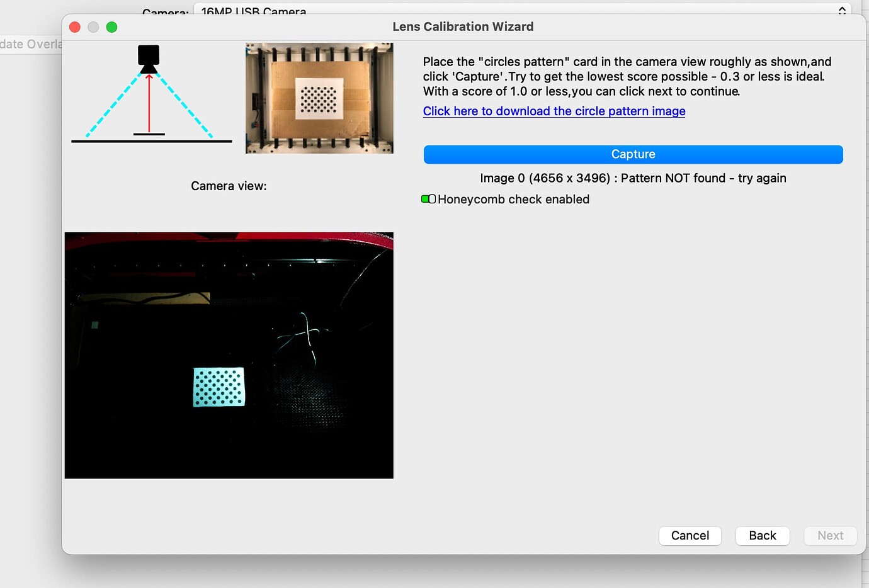Click the red close traffic light button
Viewport: 869px width, 588px height.
(74, 27)
